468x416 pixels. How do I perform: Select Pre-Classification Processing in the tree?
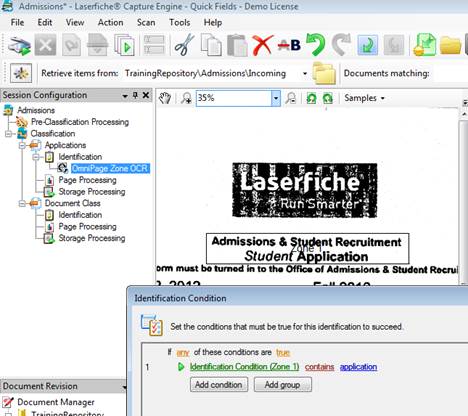80,122
